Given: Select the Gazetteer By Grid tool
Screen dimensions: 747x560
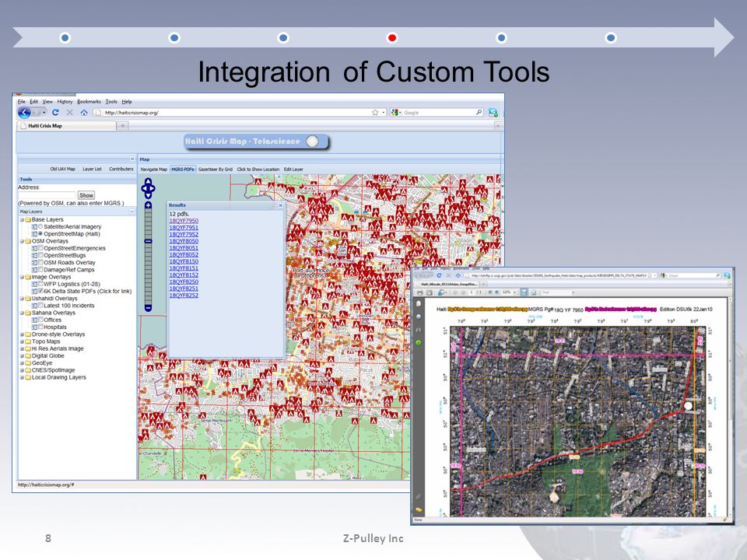Looking at the screenshot, I should (x=216, y=169).
